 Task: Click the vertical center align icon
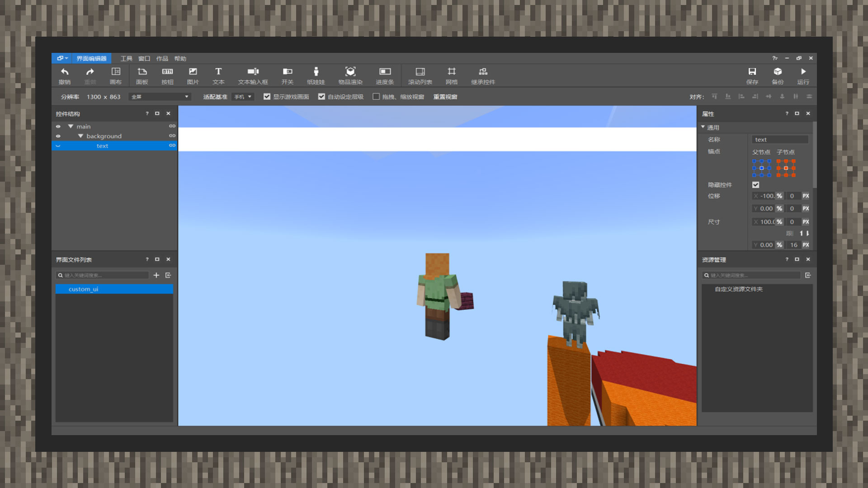coord(782,96)
